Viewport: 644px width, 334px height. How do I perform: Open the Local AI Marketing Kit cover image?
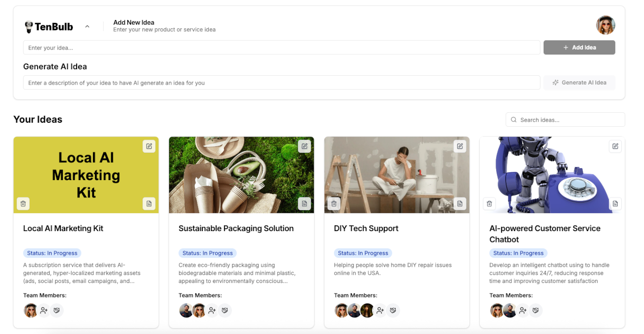point(86,175)
